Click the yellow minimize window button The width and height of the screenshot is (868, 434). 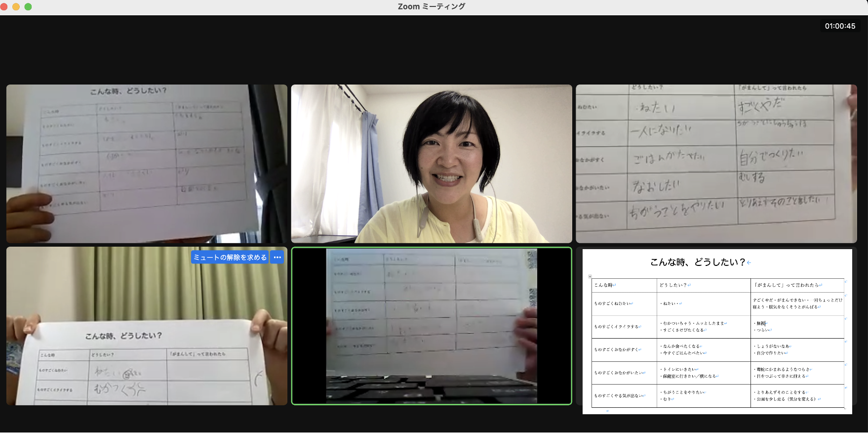point(16,6)
